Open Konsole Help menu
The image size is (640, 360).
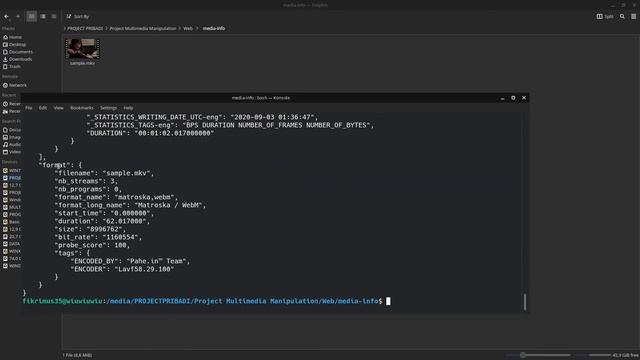pyautogui.click(x=128, y=108)
